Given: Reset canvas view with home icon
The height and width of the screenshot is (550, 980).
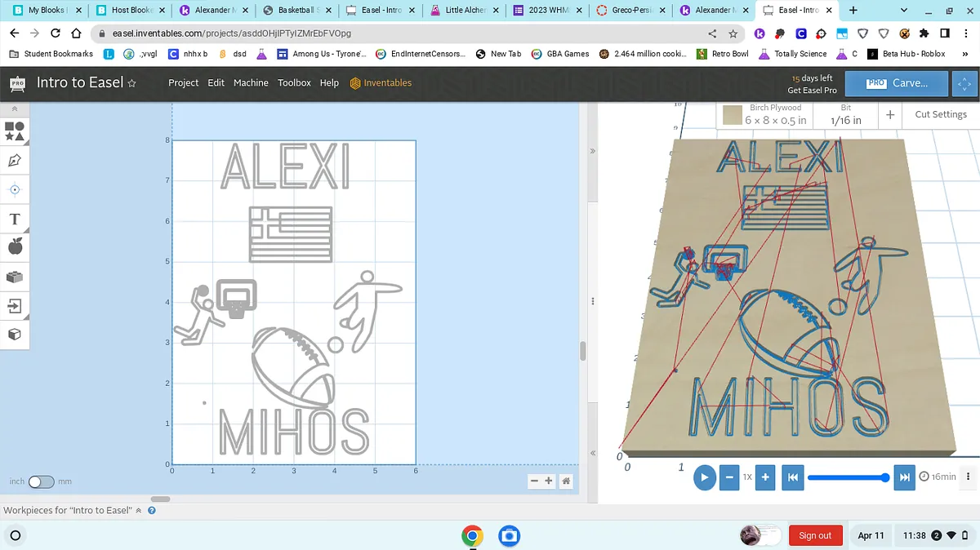Looking at the screenshot, I should point(565,481).
